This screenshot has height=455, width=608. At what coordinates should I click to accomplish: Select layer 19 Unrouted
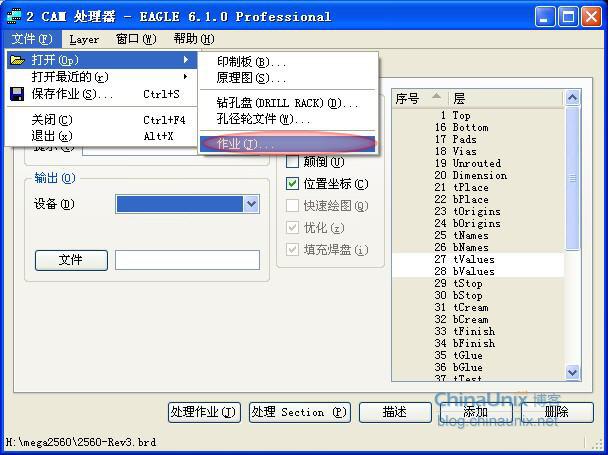478,163
